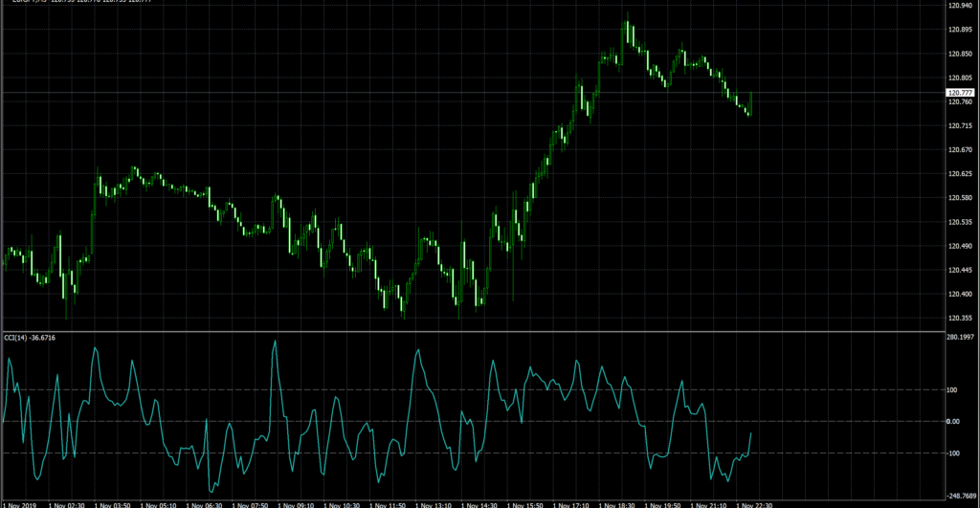Click price scale value 120.850
The width and height of the screenshot is (980, 508).
(x=960, y=54)
